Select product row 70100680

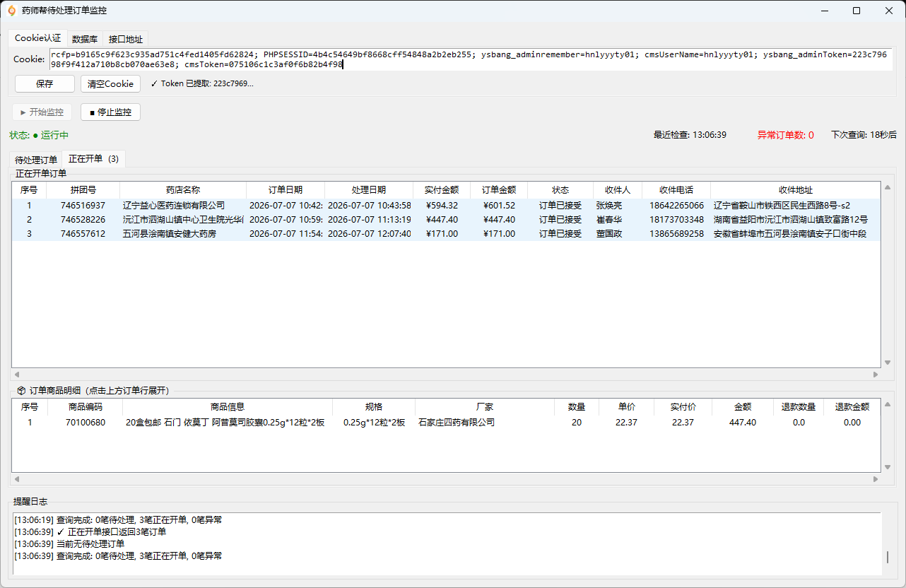click(446, 423)
